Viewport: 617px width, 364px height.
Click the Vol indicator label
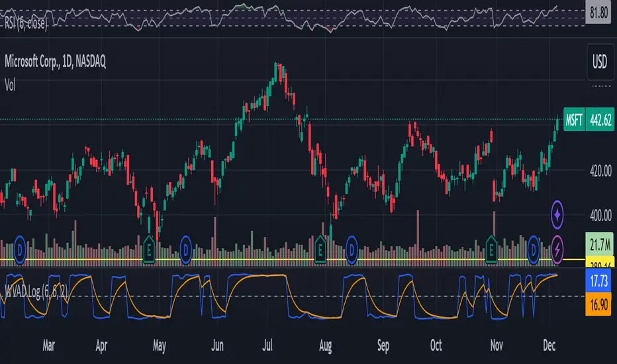point(10,85)
